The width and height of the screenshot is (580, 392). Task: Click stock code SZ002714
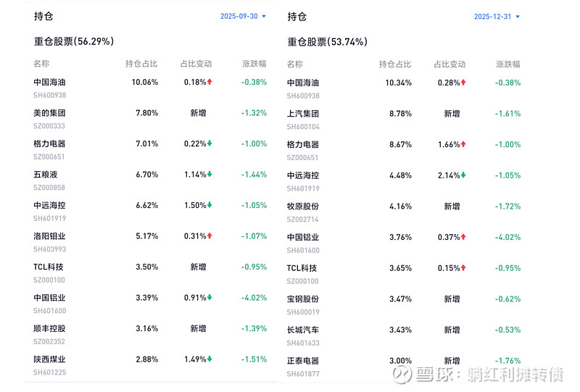[x=302, y=220]
